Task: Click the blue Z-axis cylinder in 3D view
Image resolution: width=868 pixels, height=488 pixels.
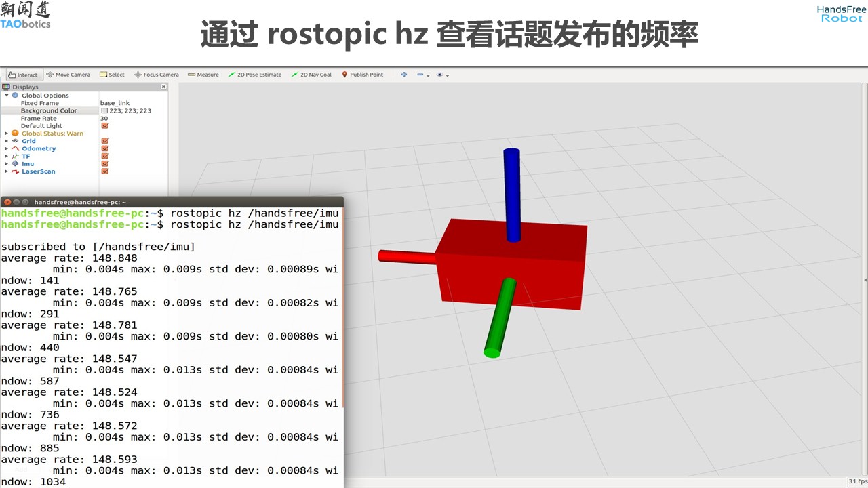Action: pyautogui.click(x=512, y=195)
